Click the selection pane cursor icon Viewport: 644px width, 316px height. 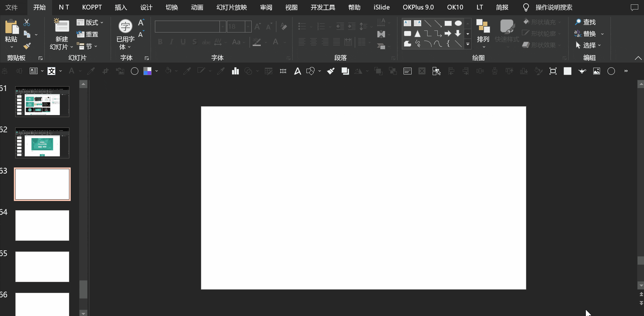point(436,71)
